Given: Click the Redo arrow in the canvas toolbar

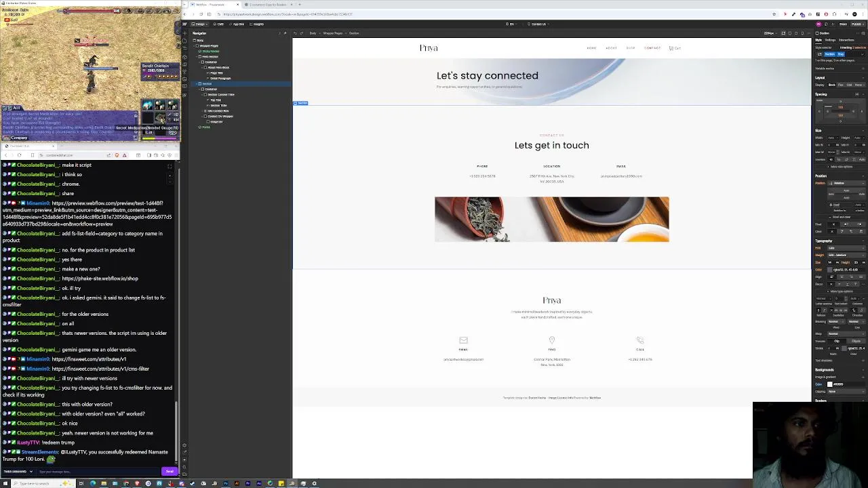Looking at the screenshot, I should 301,33.
